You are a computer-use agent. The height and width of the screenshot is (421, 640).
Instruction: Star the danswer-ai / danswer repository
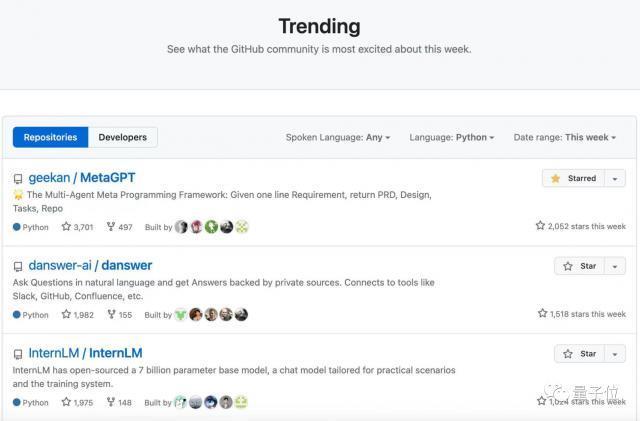click(579, 267)
